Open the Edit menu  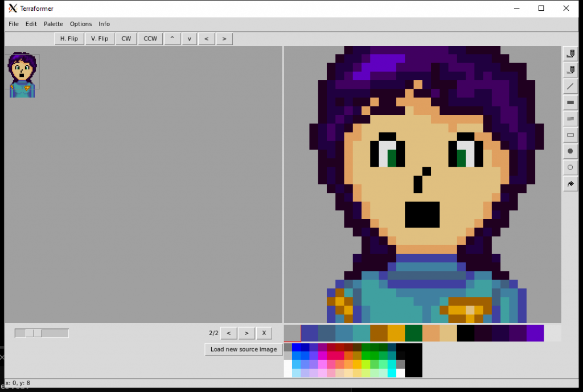31,24
